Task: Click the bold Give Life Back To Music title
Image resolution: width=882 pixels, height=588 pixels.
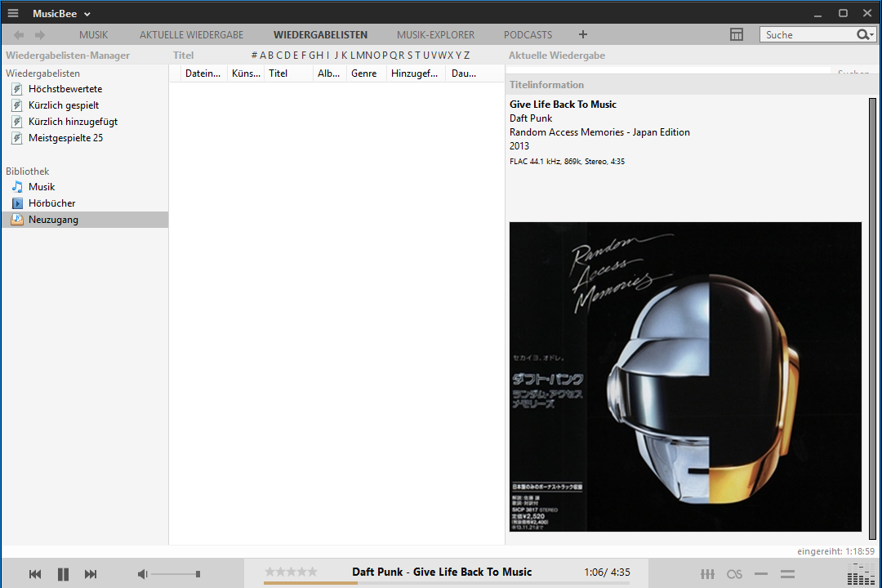Action: [x=563, y=104]
